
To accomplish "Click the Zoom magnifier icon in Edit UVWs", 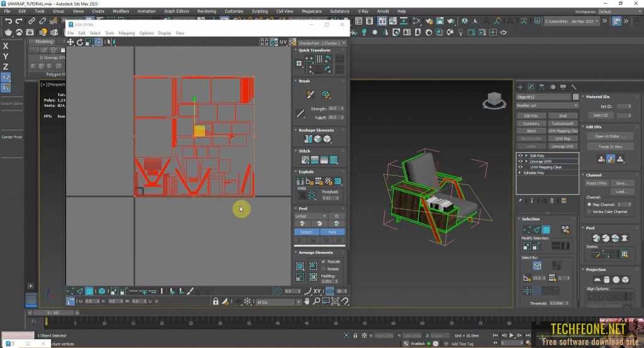I will tap(316, 302).
